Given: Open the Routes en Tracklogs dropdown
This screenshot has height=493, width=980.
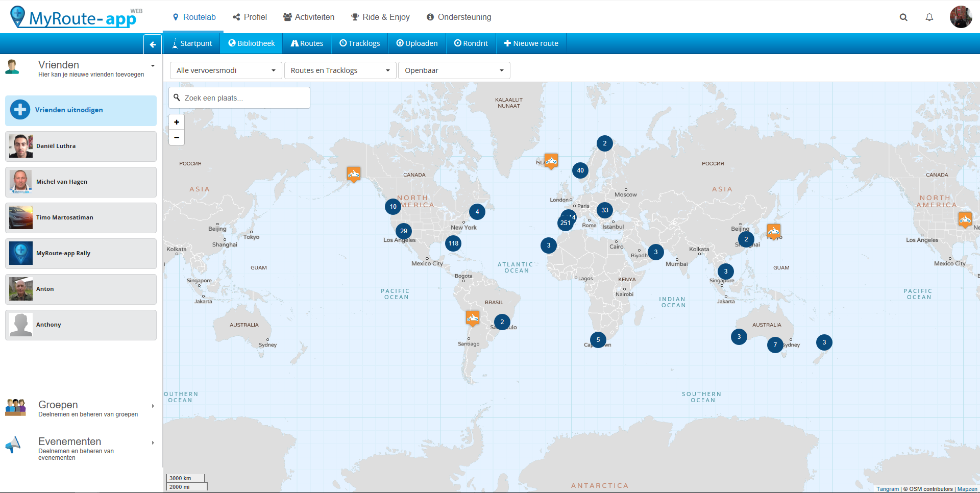Looking at the screenshot, I should tap(340, 70).
